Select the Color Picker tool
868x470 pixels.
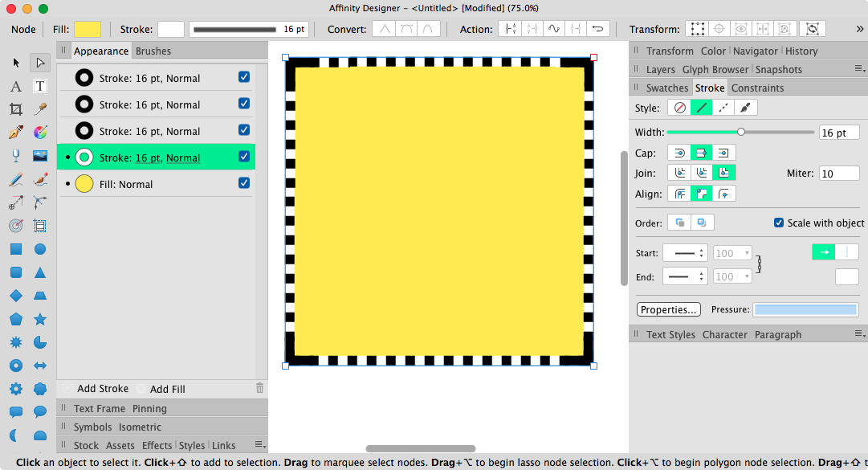pos(40,110)
